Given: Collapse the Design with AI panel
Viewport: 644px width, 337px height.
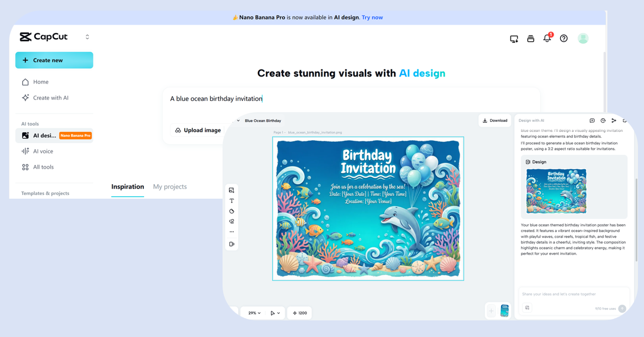Looking at the screenshot, I should 624,121.
